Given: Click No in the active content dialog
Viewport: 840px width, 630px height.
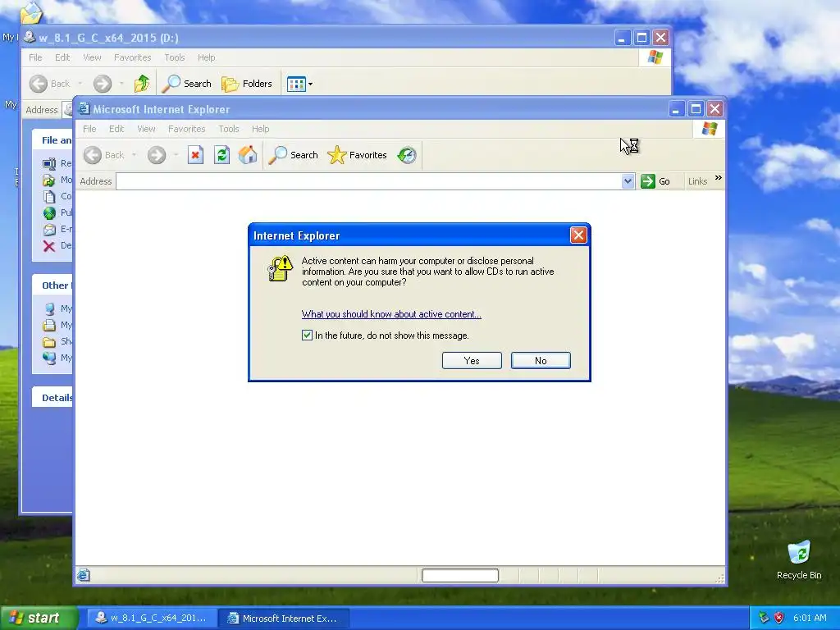Looking at the screenshot, I should [x=541, y=361].
